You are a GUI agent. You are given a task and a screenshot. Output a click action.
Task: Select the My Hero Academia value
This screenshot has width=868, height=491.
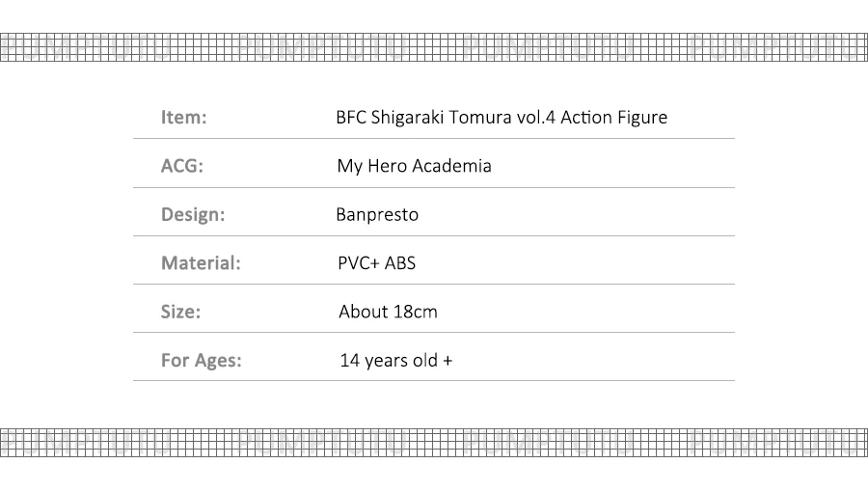[414, 166]
